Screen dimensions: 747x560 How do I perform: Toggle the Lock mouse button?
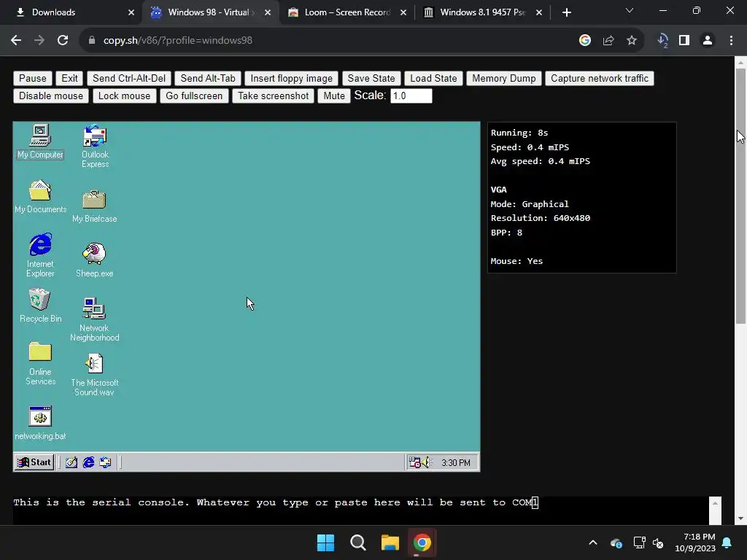click(x=124, y=96)
